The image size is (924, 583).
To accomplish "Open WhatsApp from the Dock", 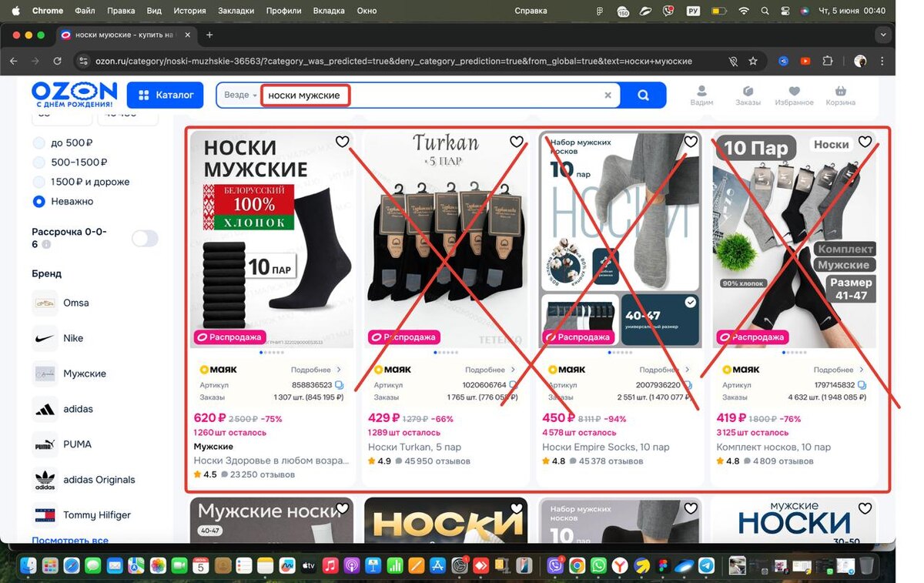I will pyautogui.click(x=598, y=566).
